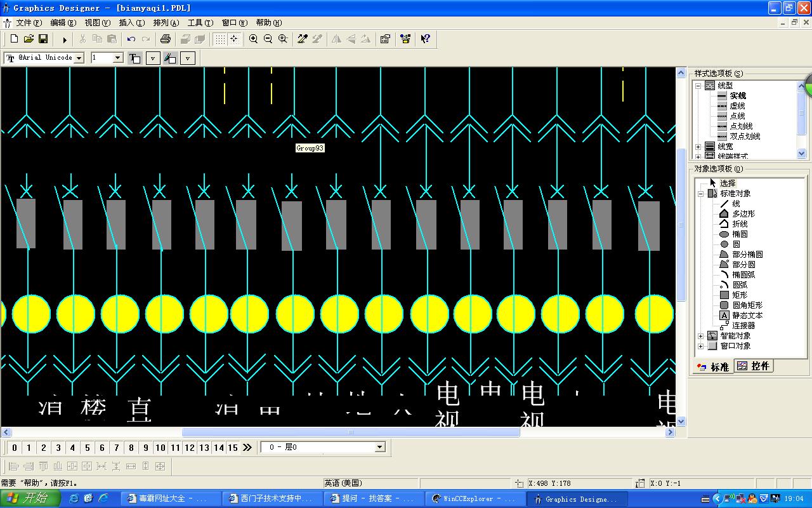Viewport: 812px width, 508px height.
Task: Select the 静态文本 static text object
Action: 747,316
